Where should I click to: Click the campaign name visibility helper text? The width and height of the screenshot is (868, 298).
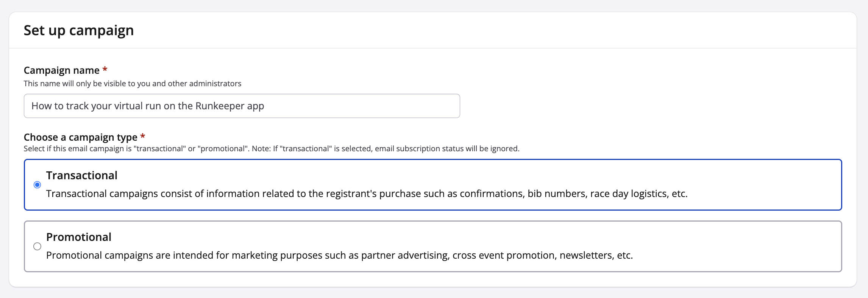coord(133,84)
